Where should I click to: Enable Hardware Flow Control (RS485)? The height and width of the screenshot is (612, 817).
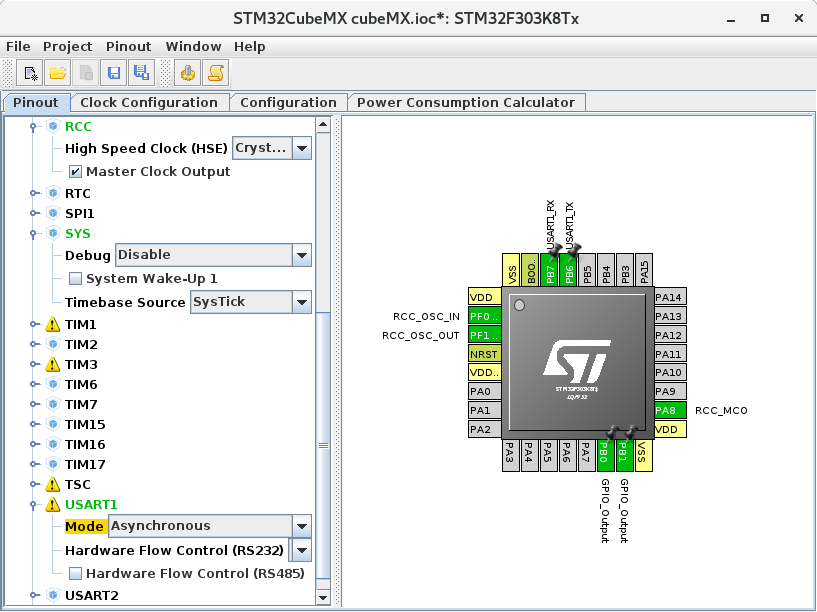pyautogui.click(x=75, y=573)
